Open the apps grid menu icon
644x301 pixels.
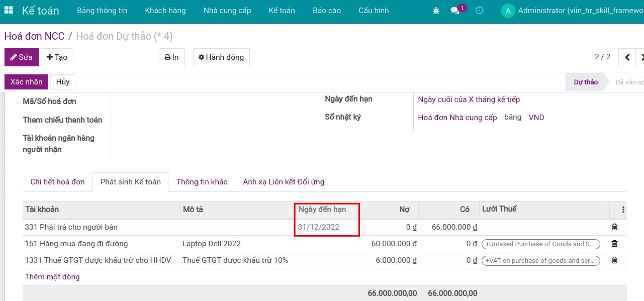9,11
